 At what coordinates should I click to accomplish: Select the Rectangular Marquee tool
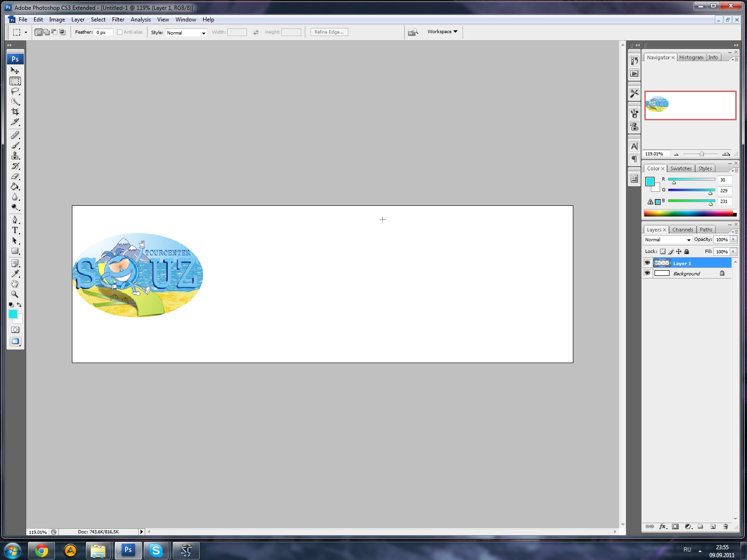15,81
